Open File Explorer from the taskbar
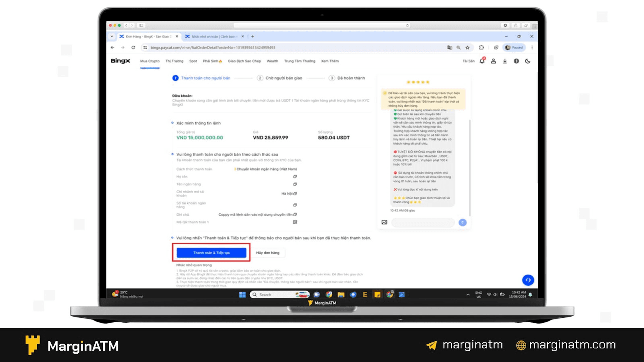 pyautogui.click(x=341, y=295)
